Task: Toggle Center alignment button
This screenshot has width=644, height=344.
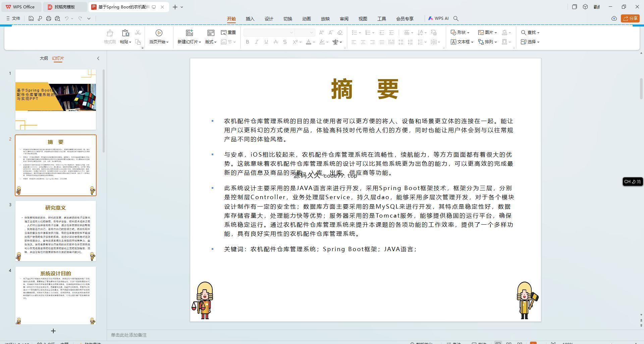Action: tap(363, 42)
